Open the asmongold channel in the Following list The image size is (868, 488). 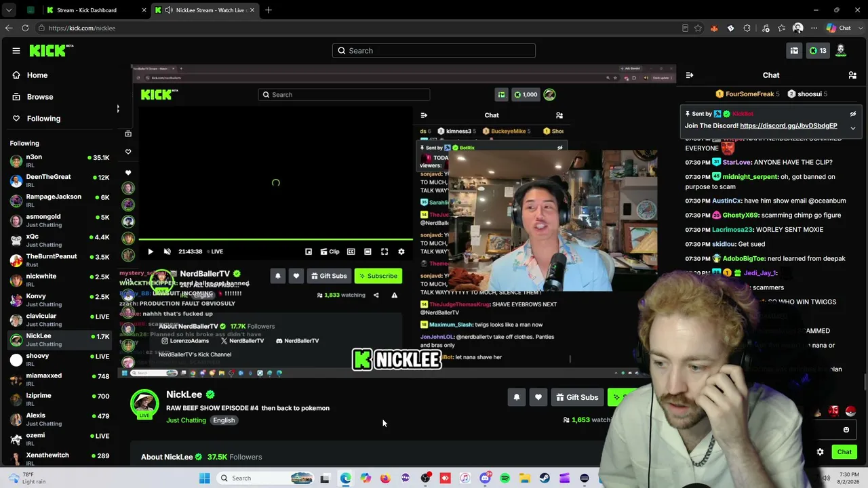[60, 221]
